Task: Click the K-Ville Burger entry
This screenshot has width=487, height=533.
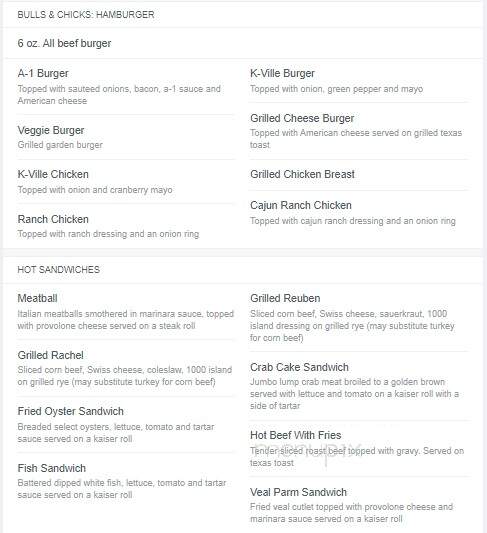Action: pyautogui.click(x=282, y=73)
